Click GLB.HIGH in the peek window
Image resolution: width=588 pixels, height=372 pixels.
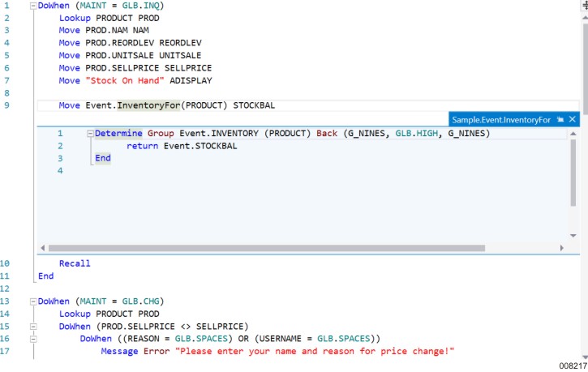(417, 134)
